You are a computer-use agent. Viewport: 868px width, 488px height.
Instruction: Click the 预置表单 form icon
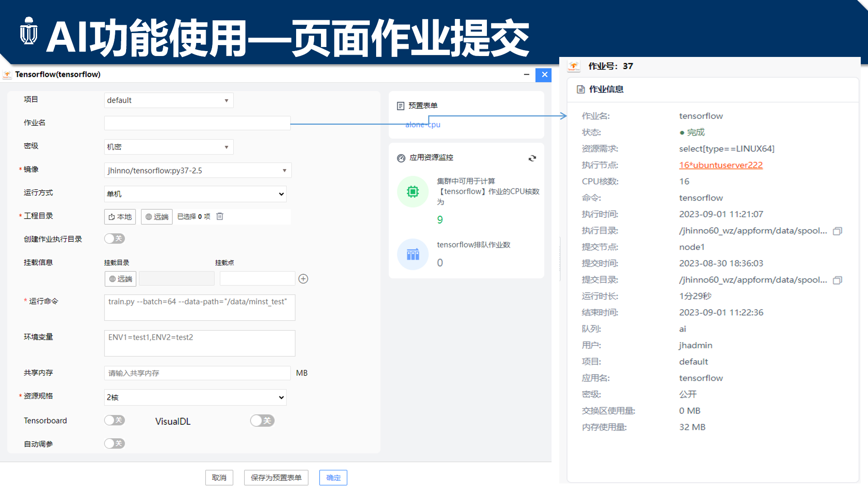click(401, 106)
